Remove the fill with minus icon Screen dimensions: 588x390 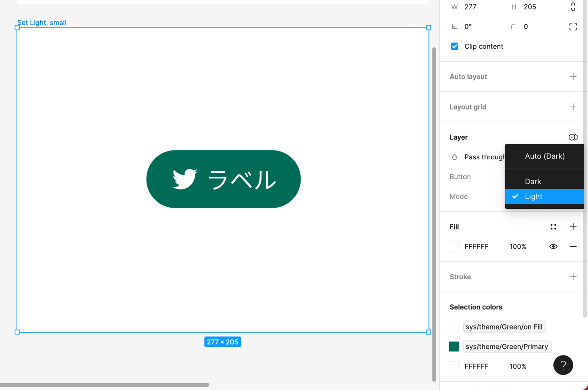tap(573, 247)
